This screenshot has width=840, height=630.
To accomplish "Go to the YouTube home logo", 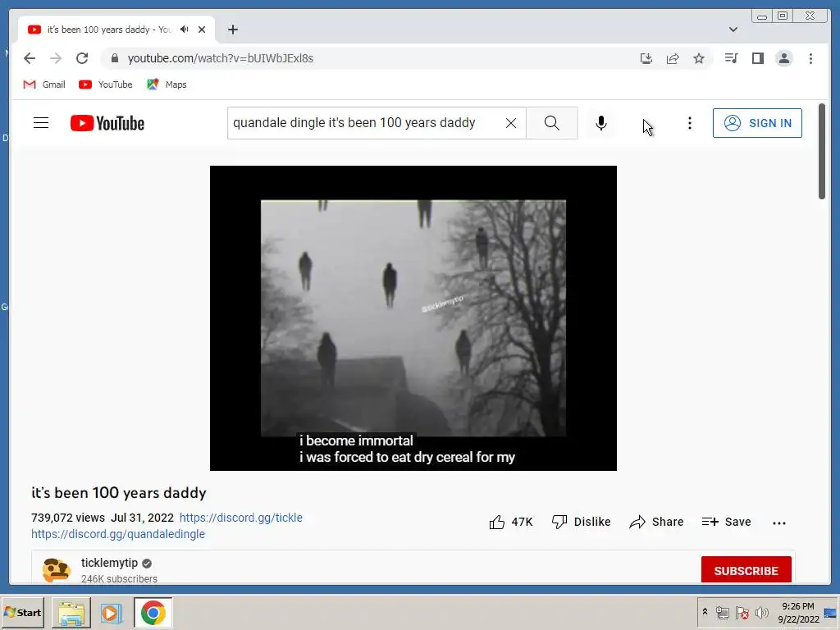I will tap(107, 123).
